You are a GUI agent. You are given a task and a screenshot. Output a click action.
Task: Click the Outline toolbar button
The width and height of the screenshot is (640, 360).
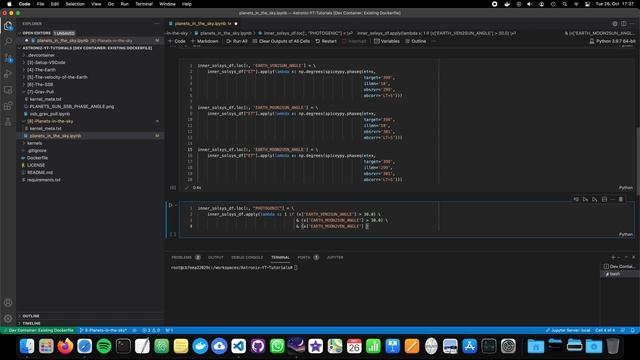[x=416, y=41]
